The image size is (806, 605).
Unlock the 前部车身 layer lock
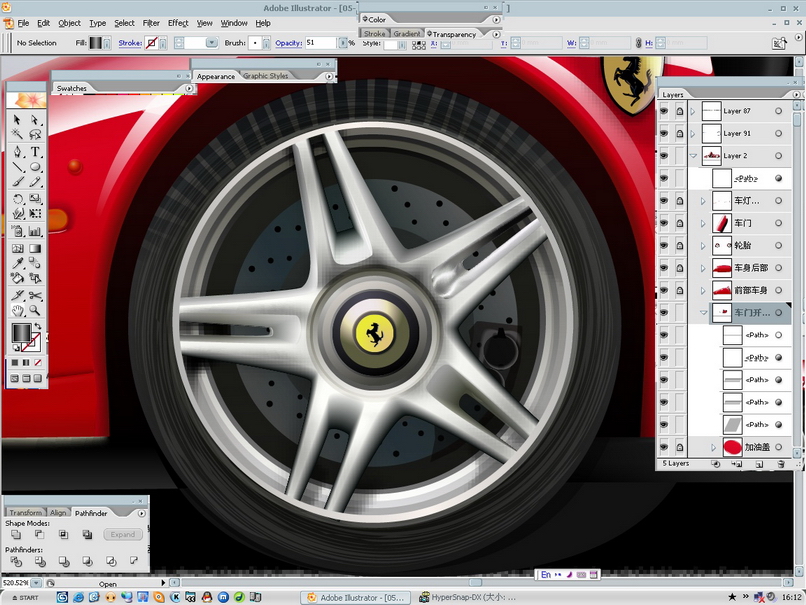[680, 290]
